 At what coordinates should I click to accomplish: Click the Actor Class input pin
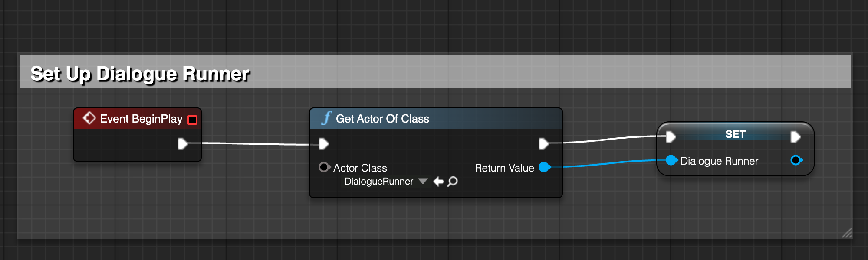(325, 167)
